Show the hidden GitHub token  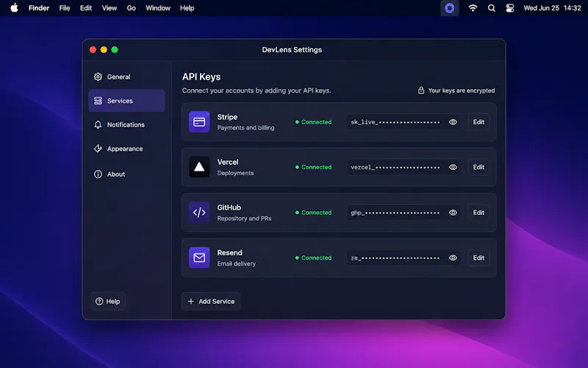[453, 213]
